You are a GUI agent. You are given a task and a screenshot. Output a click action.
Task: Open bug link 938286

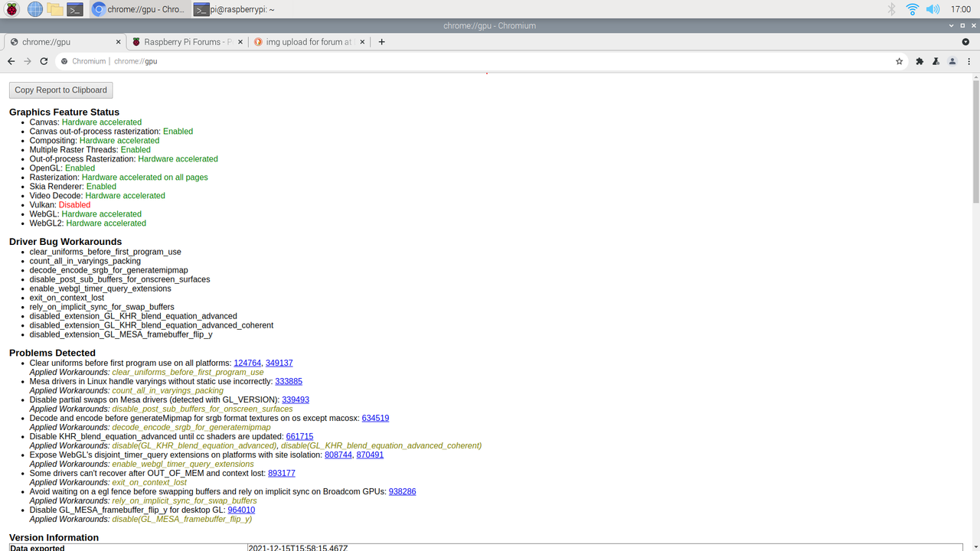[x=400, y=491]
